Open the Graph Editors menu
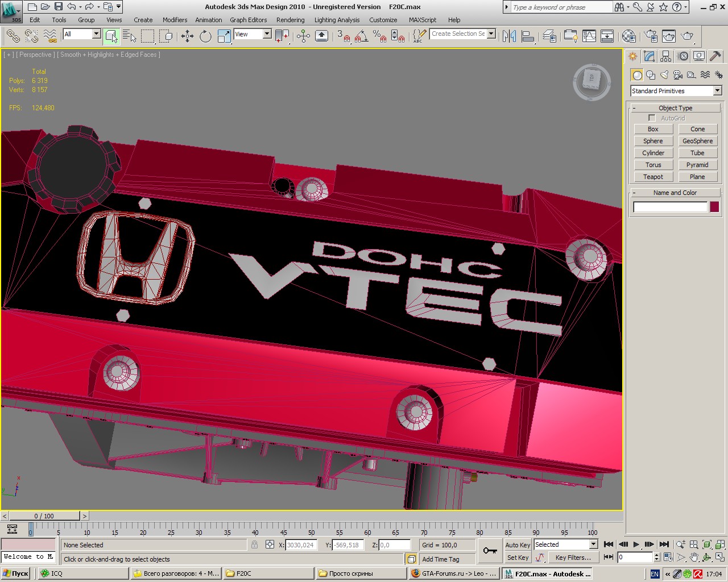Viewport: 728px width, 582px height. pos(248,20)
